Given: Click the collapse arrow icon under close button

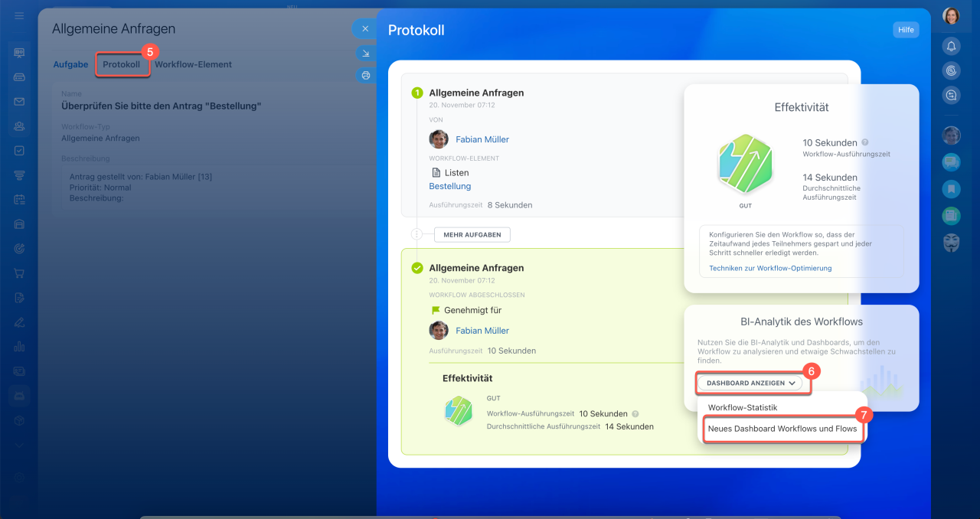Looking at the screenshot, I should point(365,54).
